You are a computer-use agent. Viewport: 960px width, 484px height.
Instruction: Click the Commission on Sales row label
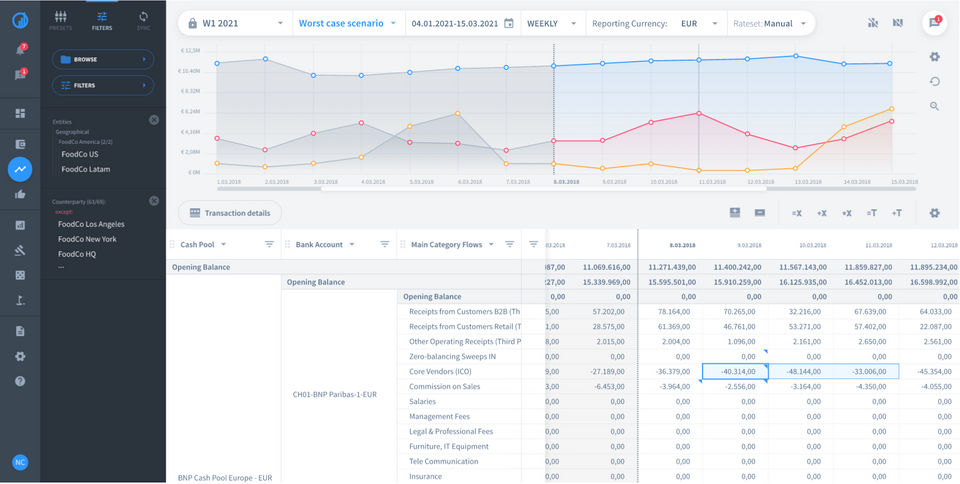(x=445, y=386)
